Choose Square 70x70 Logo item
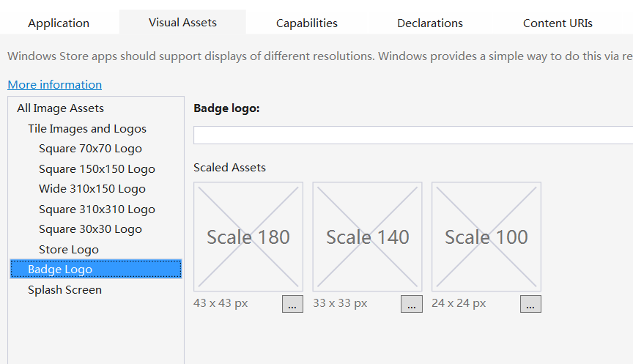This screenshot has height=364, width=633. pyautogui.click(x=90, y=149)
